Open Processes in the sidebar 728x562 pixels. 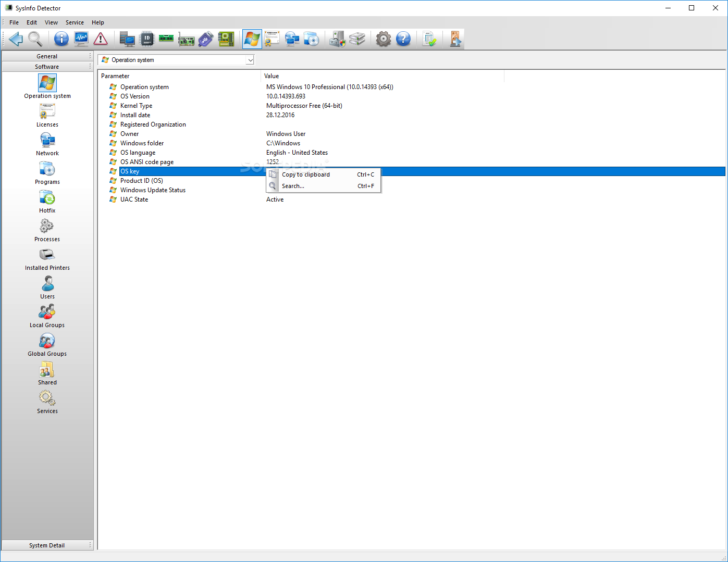click(x=47, y=230)
